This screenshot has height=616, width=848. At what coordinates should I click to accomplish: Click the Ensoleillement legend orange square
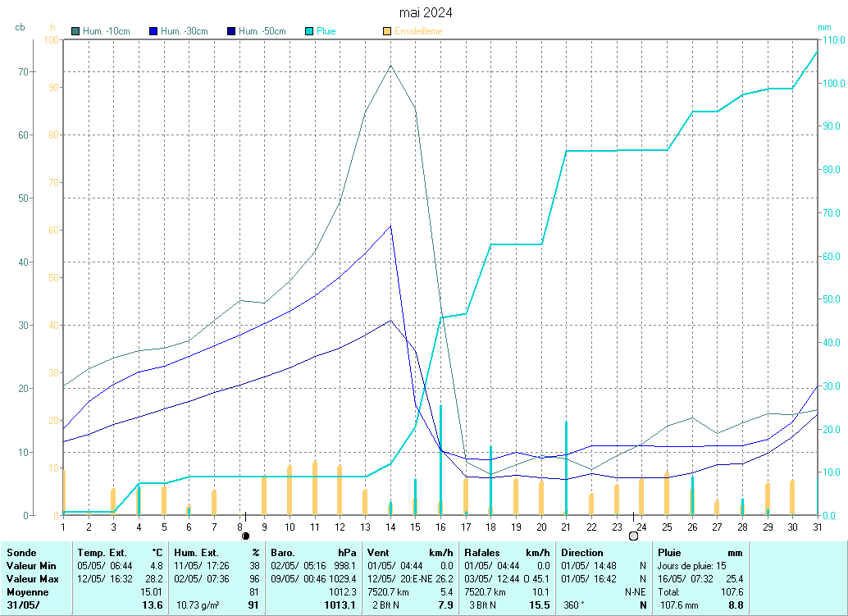[387, 31]
